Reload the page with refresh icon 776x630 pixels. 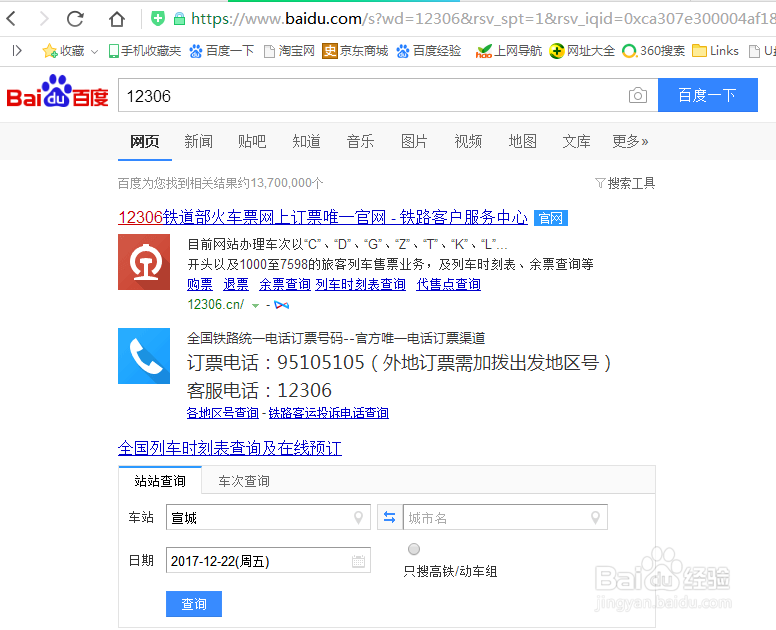click(75, 19)
